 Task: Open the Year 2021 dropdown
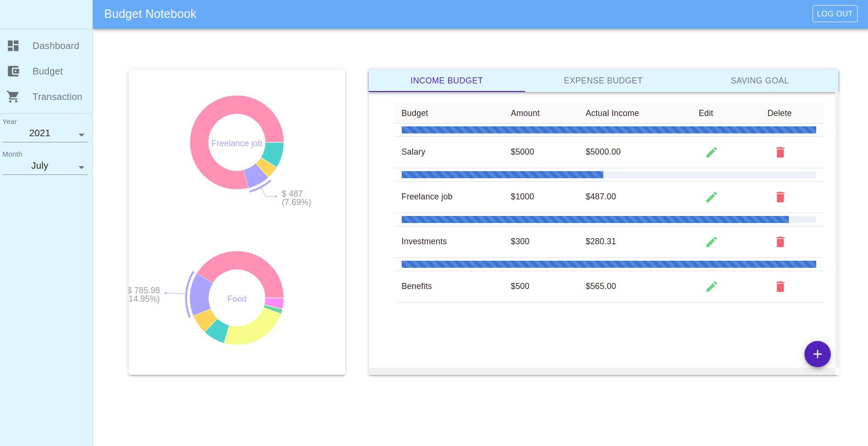(45, 133)
